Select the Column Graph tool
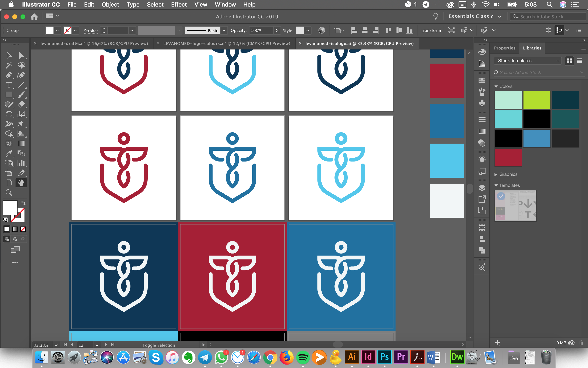This screenshot has height=368, width=588. 21,163
